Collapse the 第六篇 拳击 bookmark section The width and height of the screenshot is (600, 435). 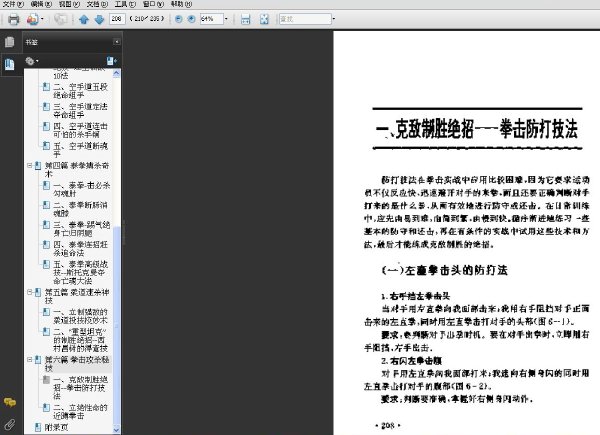coord(29,359)
